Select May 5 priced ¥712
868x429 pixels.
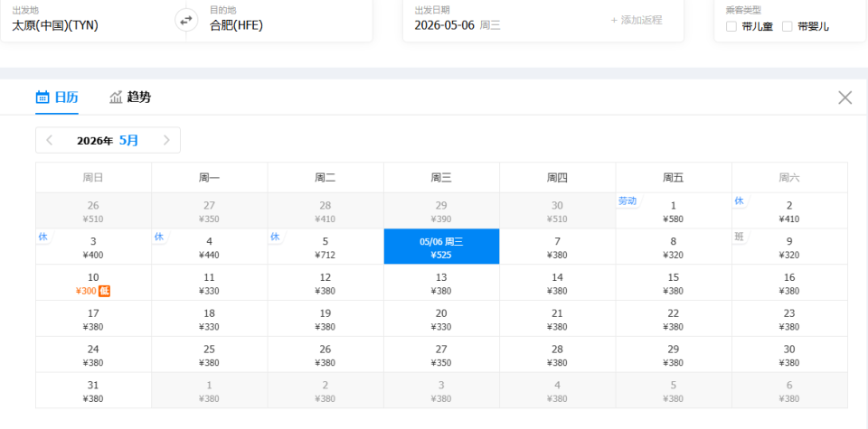(325, 247)
